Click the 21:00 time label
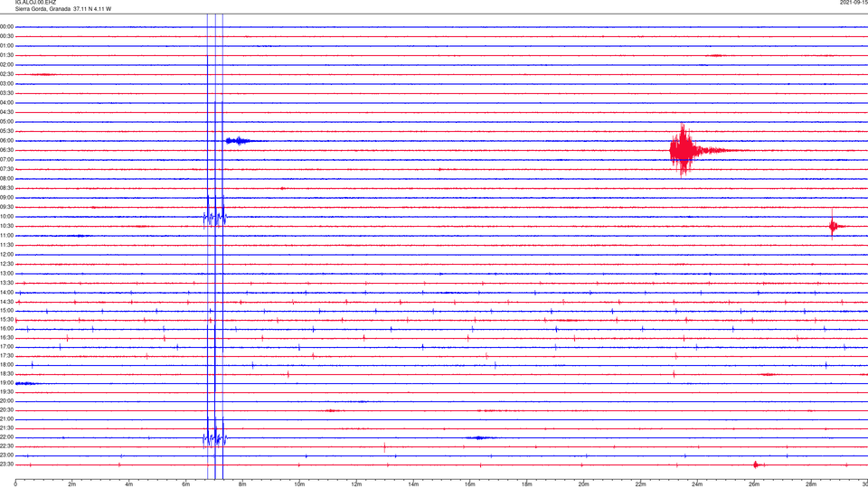The width and height of the screenshot is (868, 488). pyautogui.click(x=6, y=418)
